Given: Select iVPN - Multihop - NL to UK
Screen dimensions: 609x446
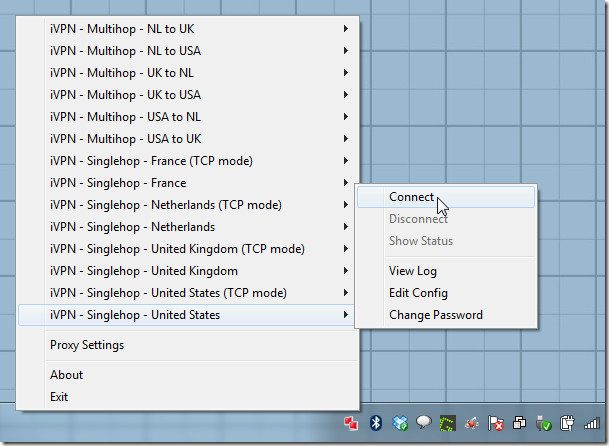Looking at the screenshot, I should [187, 29].
